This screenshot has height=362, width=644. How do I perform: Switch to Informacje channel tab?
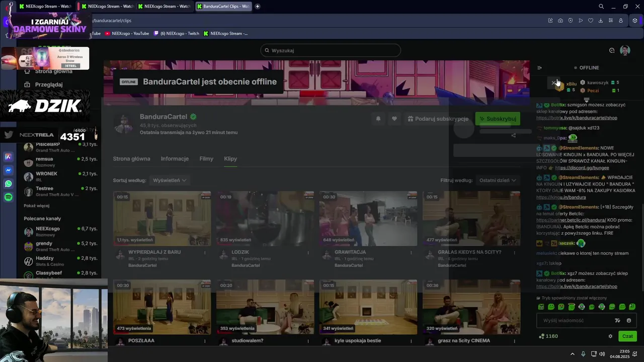click(x=175, y=159)
